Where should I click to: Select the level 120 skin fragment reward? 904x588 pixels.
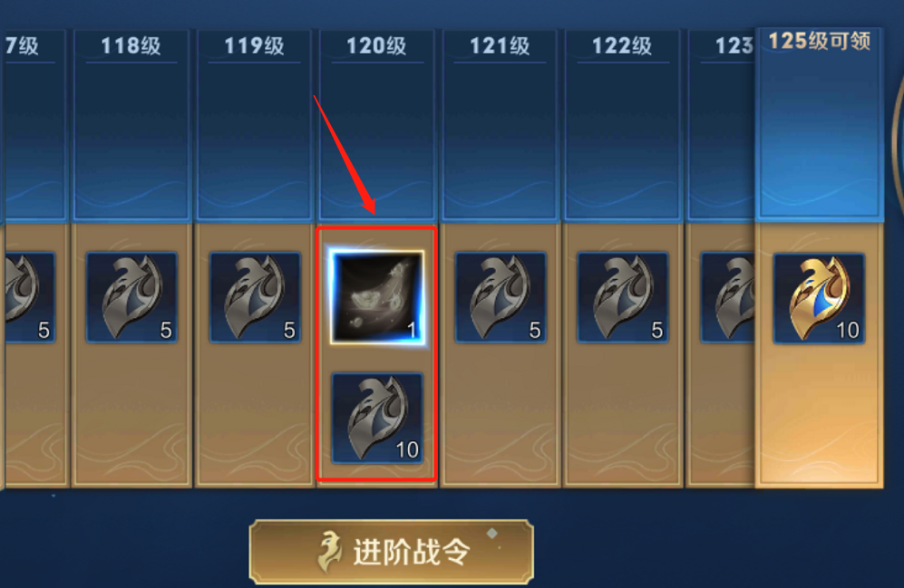pos(377,297)
